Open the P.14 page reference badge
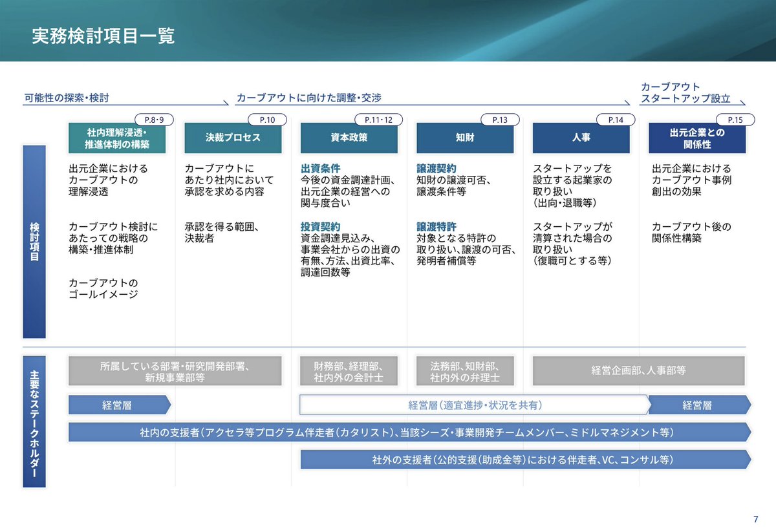The width and height of the screenshot is (776, 532). click(x=615, y=120)
